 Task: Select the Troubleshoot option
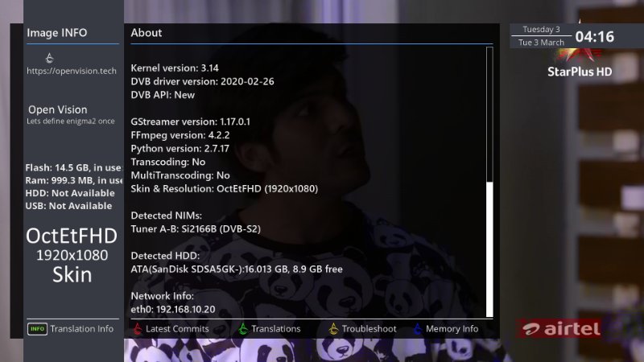[x=369, y=329]
